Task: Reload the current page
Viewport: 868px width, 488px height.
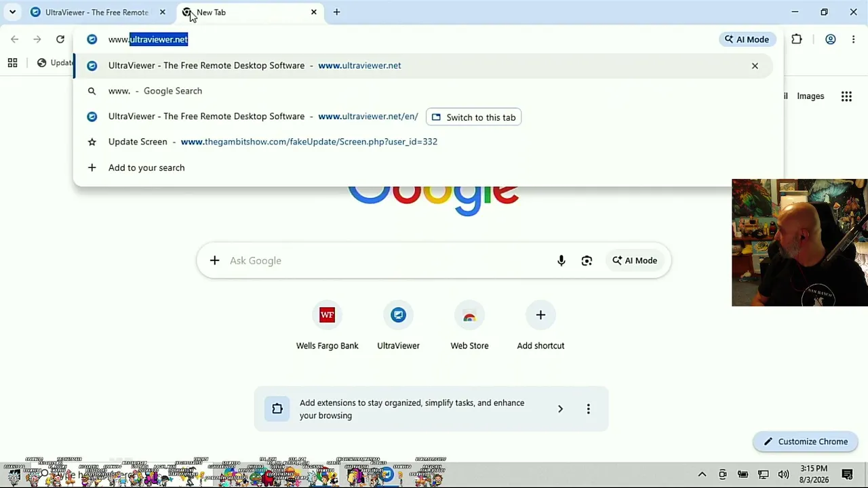Action: pos(60,39)
